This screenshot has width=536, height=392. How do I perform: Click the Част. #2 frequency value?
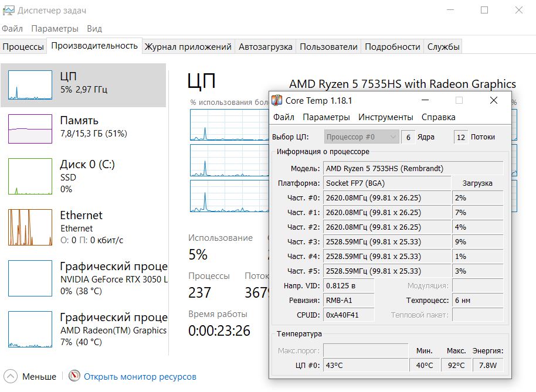(387, 227)
